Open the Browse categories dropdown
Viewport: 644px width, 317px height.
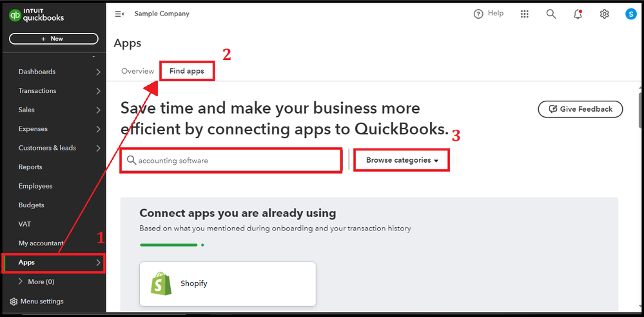click(x=402, y=160)
